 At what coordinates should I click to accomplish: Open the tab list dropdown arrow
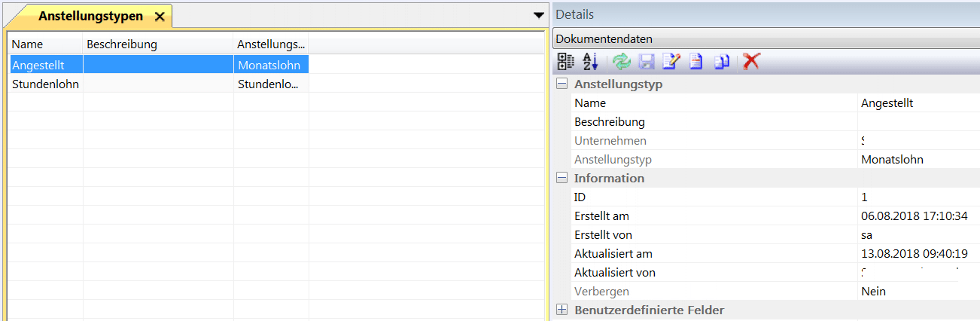[538, 15]
